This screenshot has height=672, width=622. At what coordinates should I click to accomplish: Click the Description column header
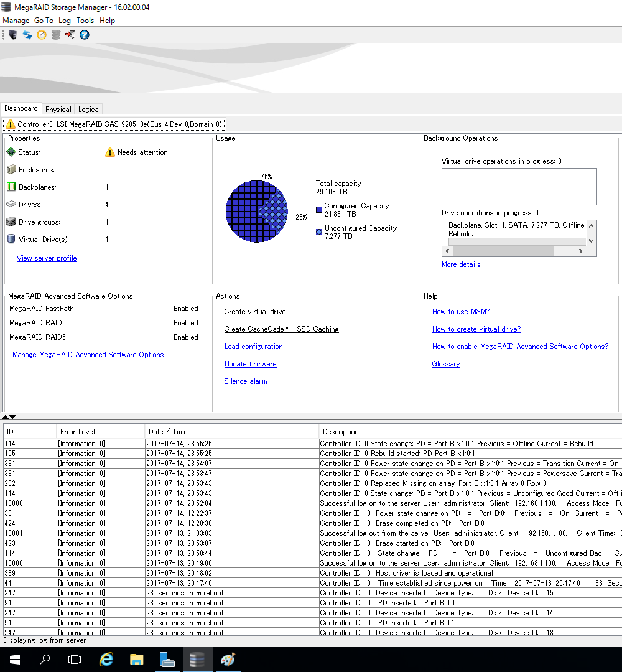(470, 432)
